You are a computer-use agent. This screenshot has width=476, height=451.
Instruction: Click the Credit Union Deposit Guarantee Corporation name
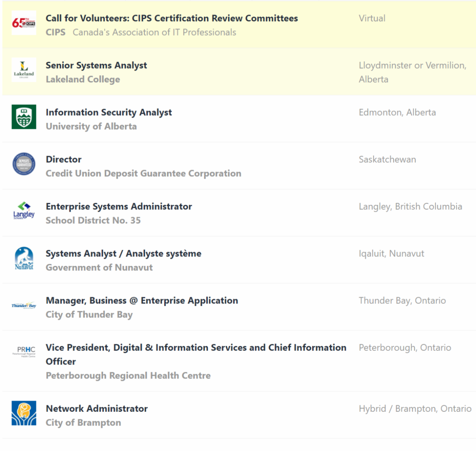click(143, 174)
